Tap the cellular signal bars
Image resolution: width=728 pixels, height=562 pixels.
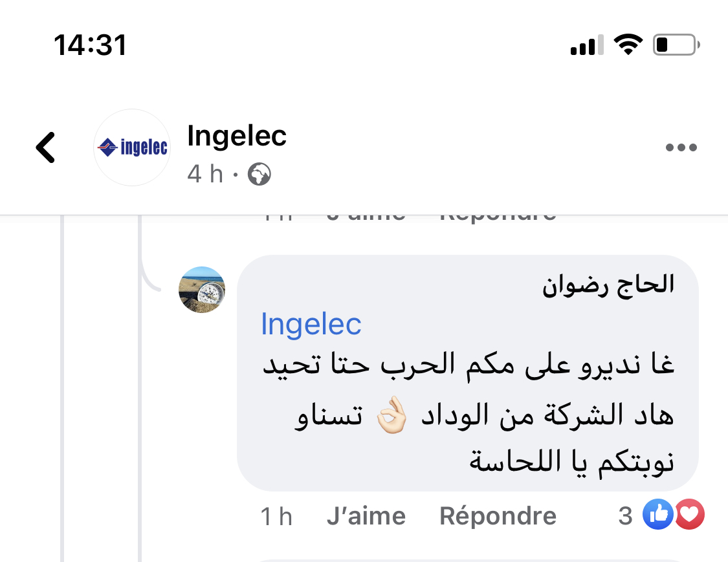(586, 45)
